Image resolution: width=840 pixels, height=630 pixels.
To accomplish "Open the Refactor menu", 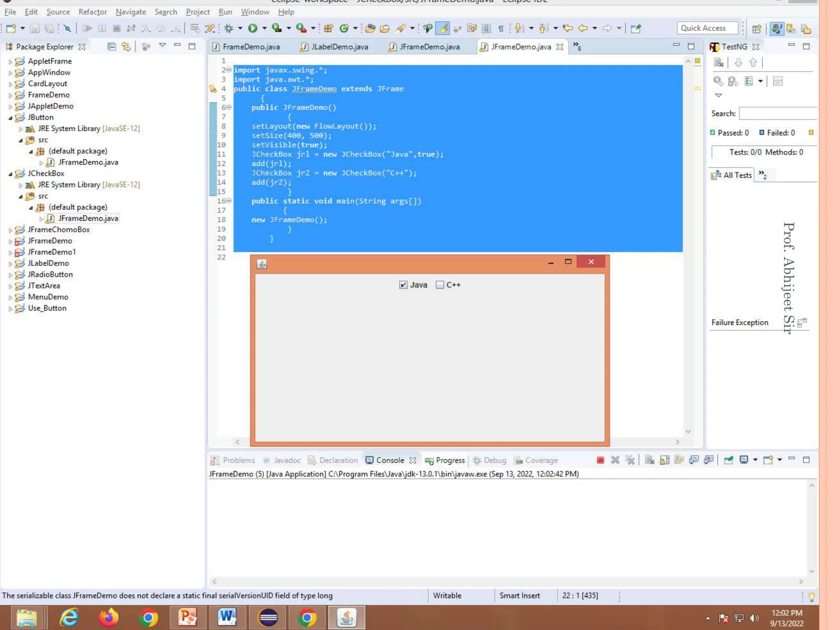I will coord(92,12).
